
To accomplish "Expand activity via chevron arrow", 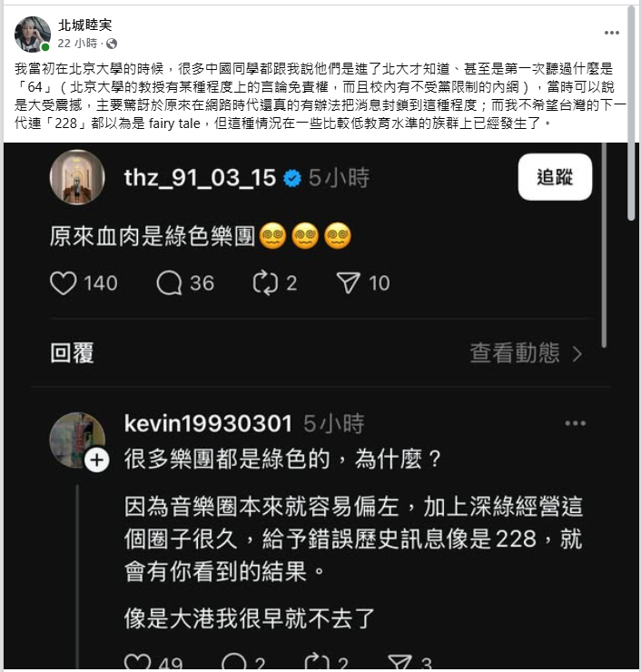I will 577,354.
